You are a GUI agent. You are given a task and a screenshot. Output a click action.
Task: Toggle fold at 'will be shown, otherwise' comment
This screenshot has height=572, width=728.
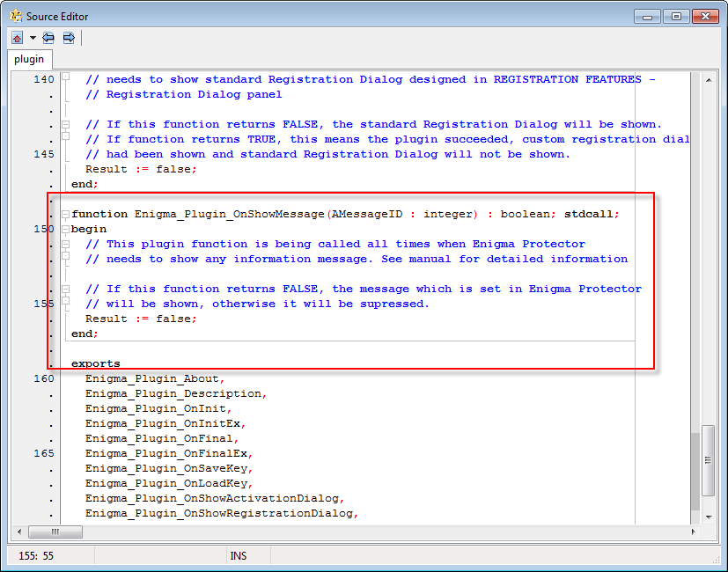(66, 301)
